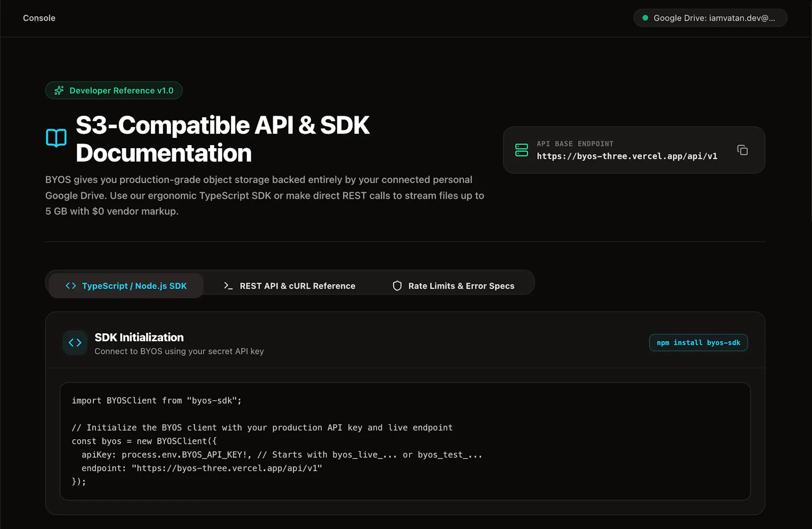Click the BYOS description paragraph
The width and height of the screenshot is (812, 529).
264,195
